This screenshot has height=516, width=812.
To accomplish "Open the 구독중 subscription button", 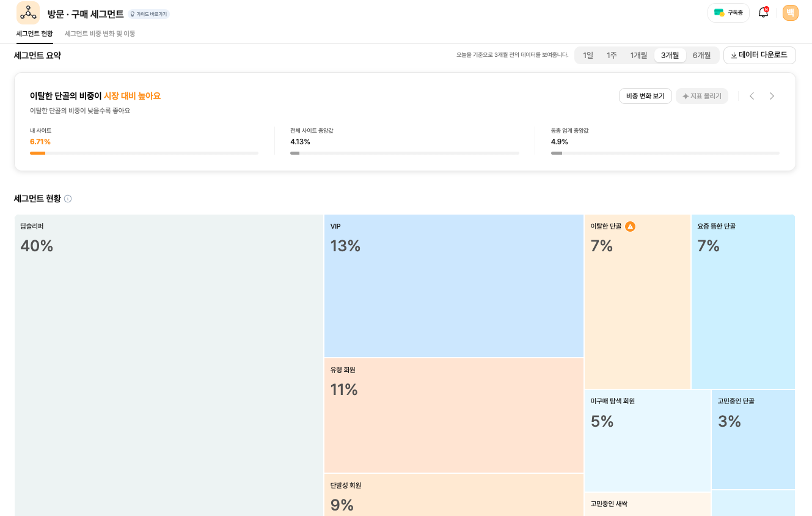I will (x=728, y=12).
